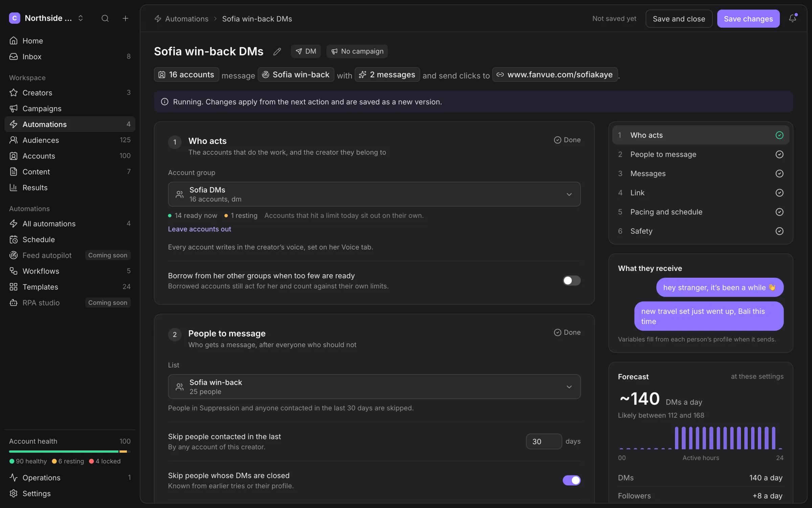The height and width of the screenshot is (508, 812).
Task: Edit the skip contacted days field
Action: pos(544,441)
